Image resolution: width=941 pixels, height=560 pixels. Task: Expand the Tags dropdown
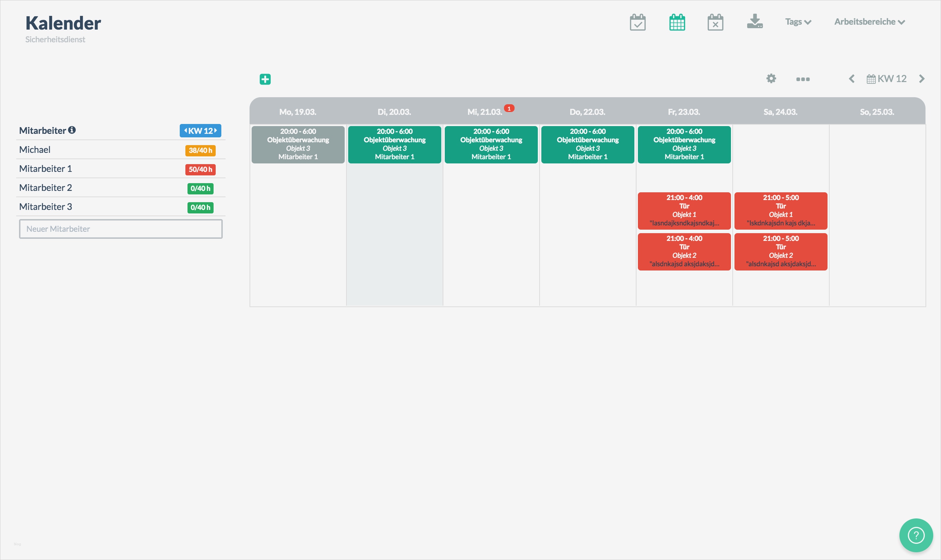[x=798, y=22]
